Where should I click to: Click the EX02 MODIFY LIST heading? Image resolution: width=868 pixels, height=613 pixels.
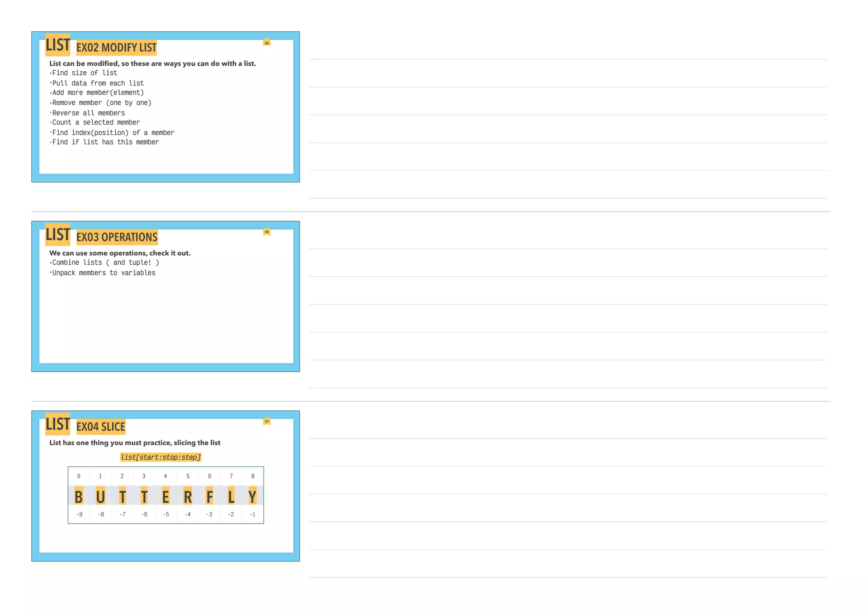pyautogui.click(x=117, y=47)
